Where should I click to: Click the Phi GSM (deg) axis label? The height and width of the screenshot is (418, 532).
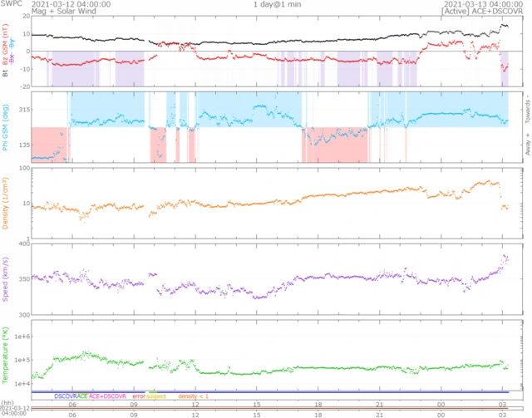(6, 126)
